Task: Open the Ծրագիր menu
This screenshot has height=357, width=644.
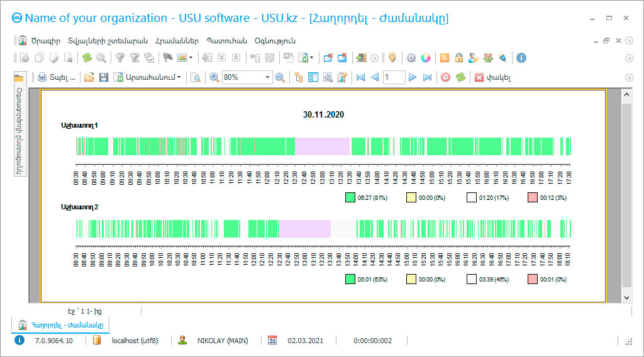Action: click(x=45, y=41)
